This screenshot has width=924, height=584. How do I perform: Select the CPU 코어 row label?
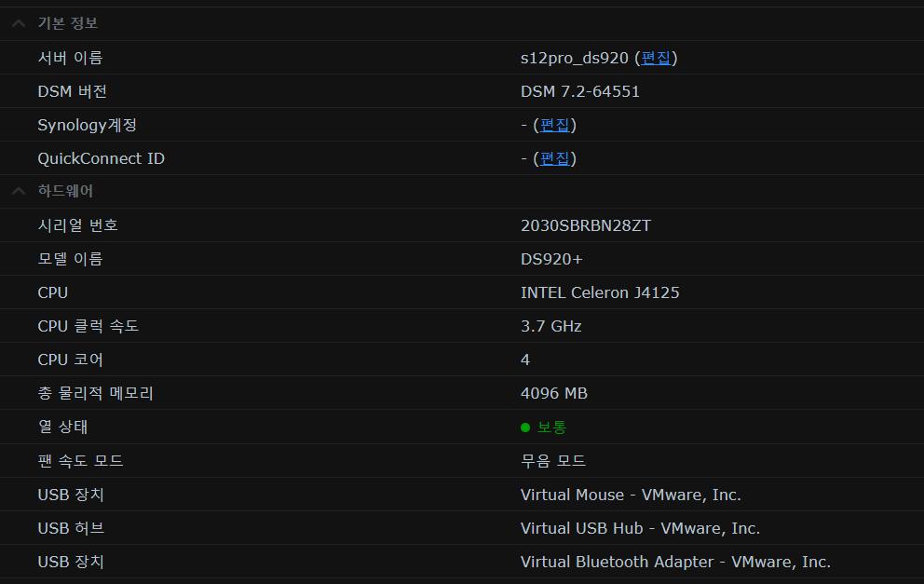(x=70, y=360)
